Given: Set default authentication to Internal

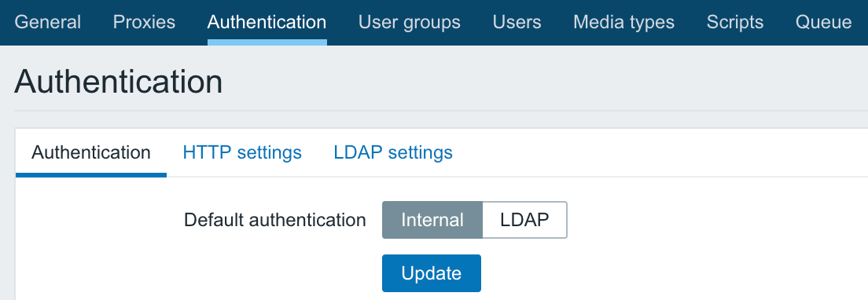Looking at the screenshot, I should coord(432,220).
